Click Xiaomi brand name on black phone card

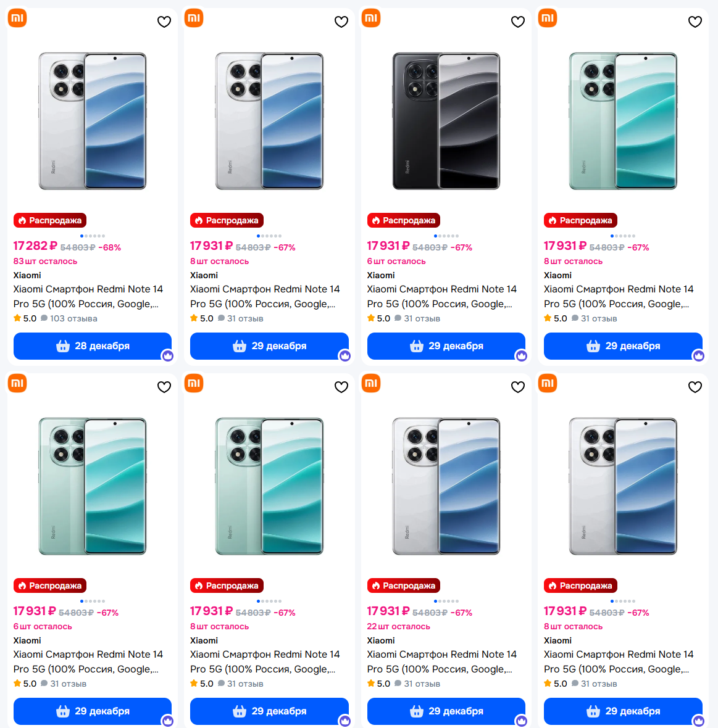click(381, 275)
